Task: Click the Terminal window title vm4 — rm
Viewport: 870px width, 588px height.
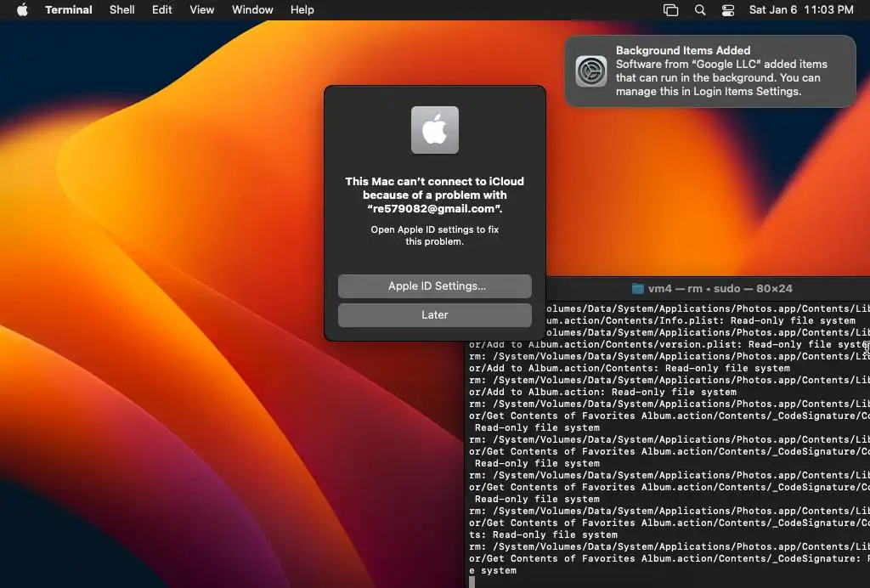Action: pyautogui.click(x=720, y=288)
